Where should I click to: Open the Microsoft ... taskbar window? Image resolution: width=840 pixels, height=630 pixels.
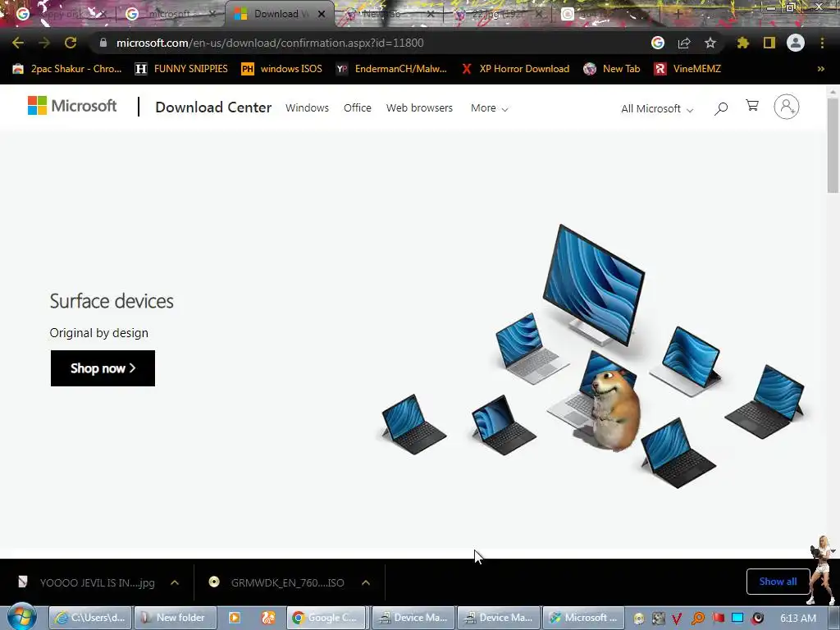click(583, 618)
